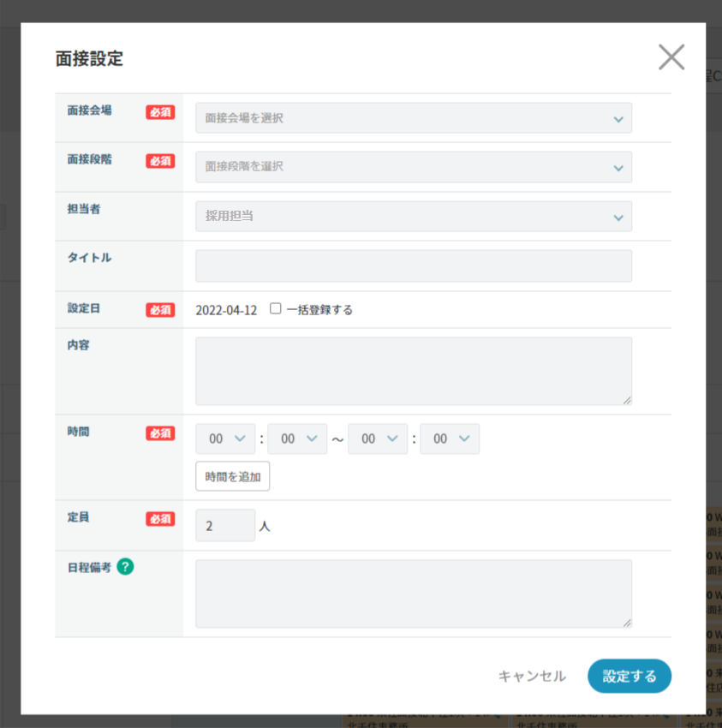The height and width of the screenshot is (728, 722).
Task: Click the キャンセル link
Action: tap(532, 676)
